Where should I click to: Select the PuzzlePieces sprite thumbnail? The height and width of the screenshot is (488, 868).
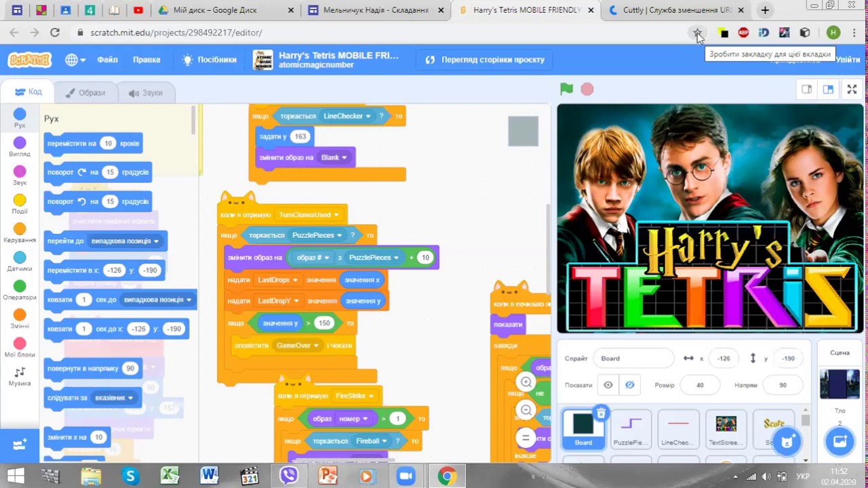coord(631,429)
